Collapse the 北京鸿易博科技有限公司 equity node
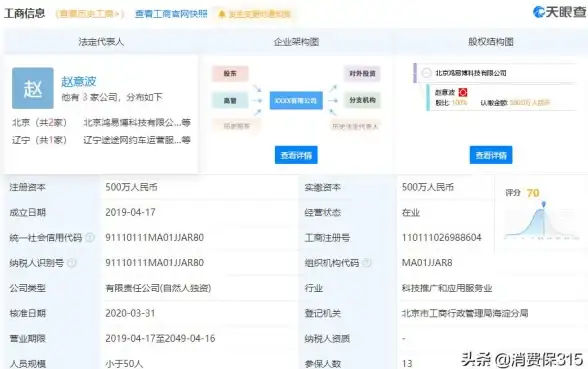 click(x=426, y=73)
